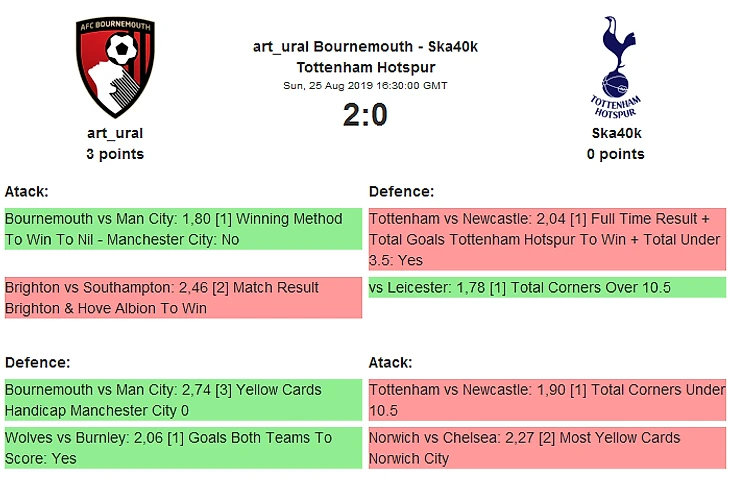Select the Tottenham vs Newcastle Total Corners Under bet

547,400
